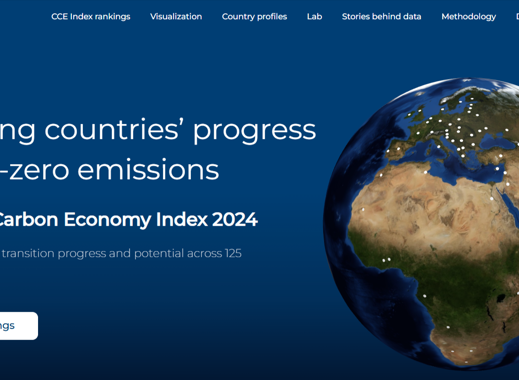Click the 'countries' progress' headline text
Screen dimensions: 519x380
tap(180, 131)
